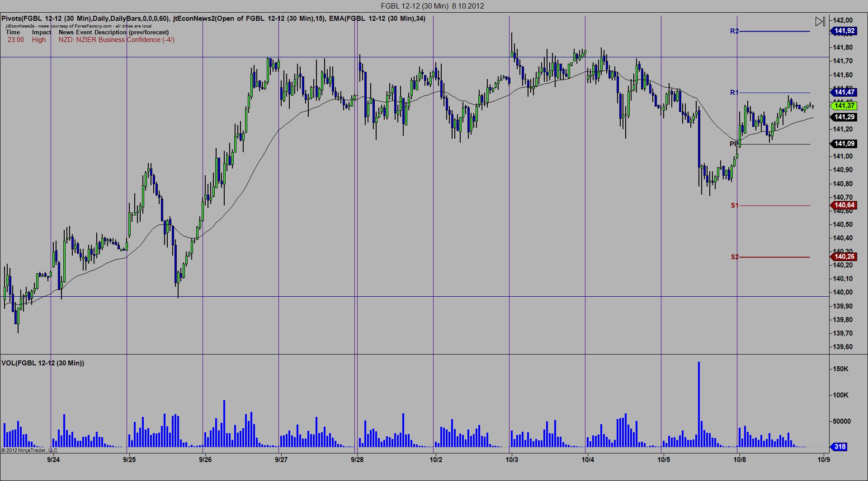Click the 141,92 R2 price marker
868x481 pixels.
(x=843, y=31)
